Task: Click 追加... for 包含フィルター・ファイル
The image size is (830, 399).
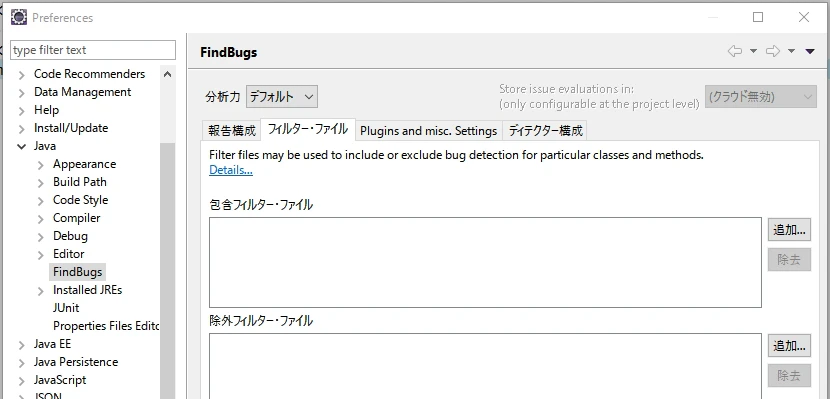Action: [789, 230]
